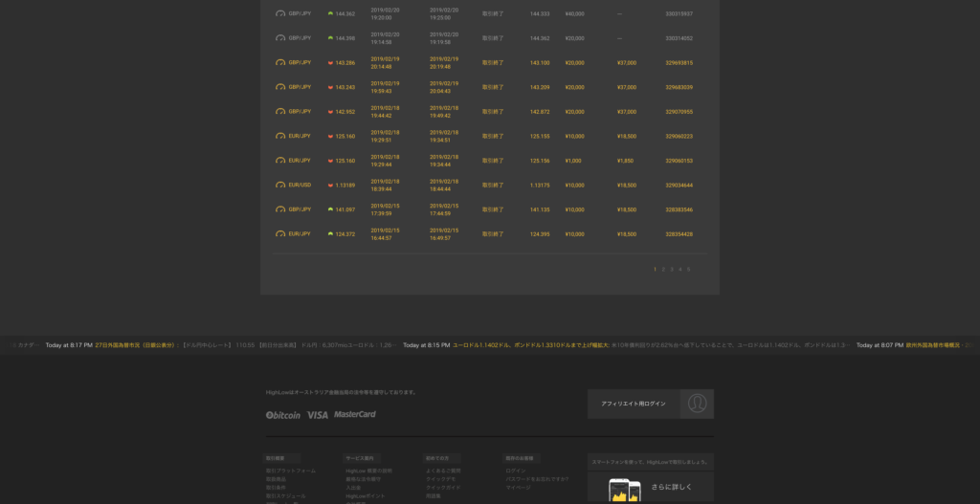Click the ¥40,000 investment amount
The height and width of the screenshot is (504, 980).
574,13
